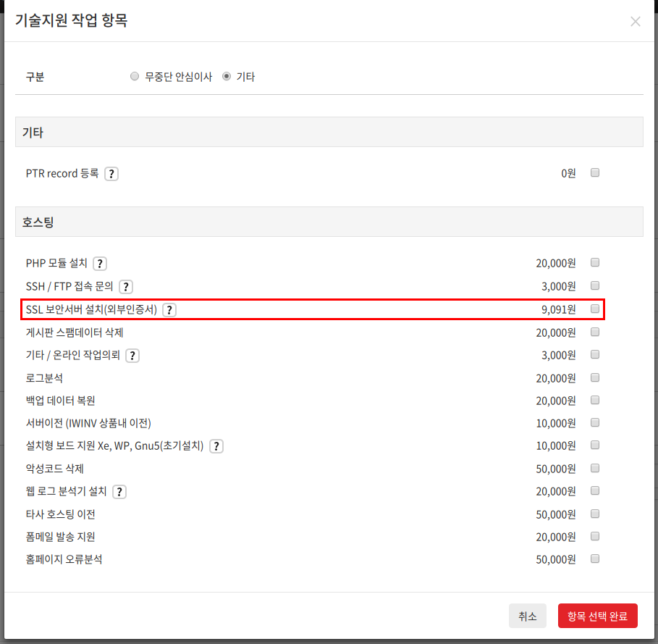The width and height of the screenshot is (658, 644).
Task: Click the 백업 데이터 복원 label
Action: [x=60, y=401]
